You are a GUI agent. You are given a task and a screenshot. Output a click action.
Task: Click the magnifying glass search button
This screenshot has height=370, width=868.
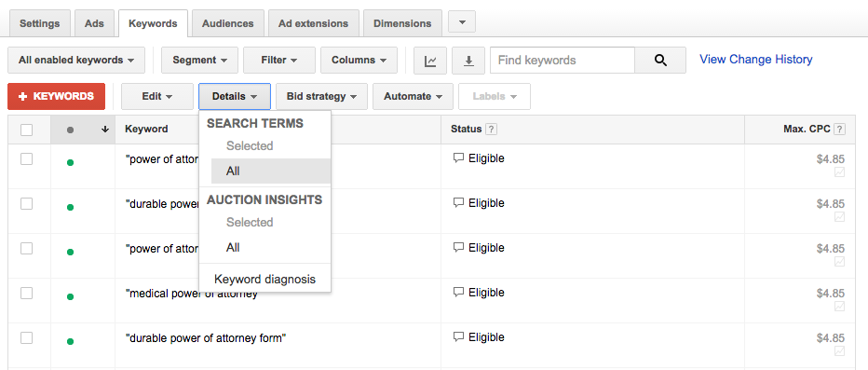pyautogui.click(x=660, y=61)
